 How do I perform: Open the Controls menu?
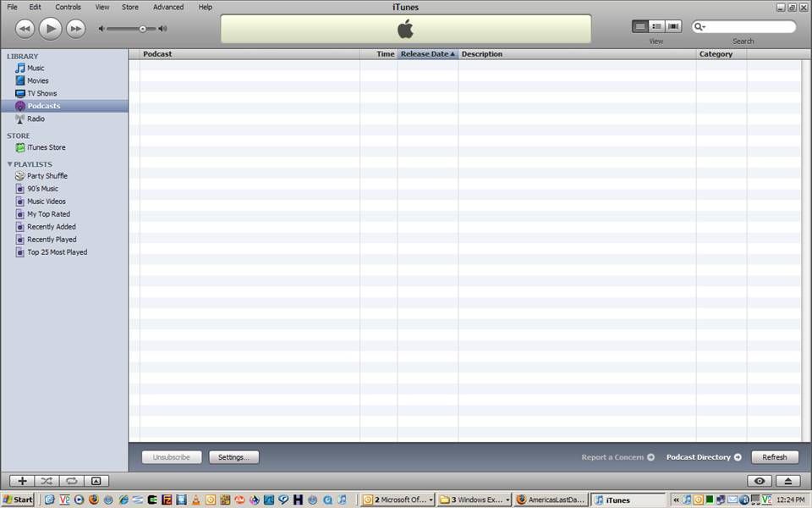click(x=68, y=7)
